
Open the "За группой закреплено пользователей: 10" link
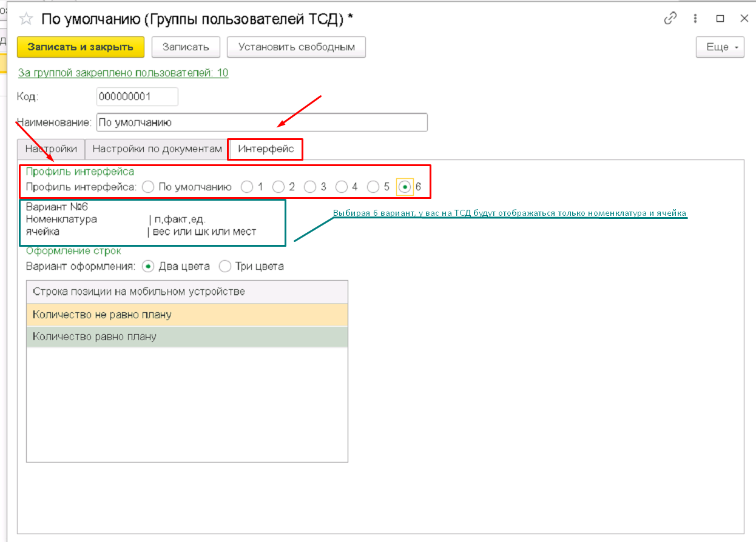[123, 73]
